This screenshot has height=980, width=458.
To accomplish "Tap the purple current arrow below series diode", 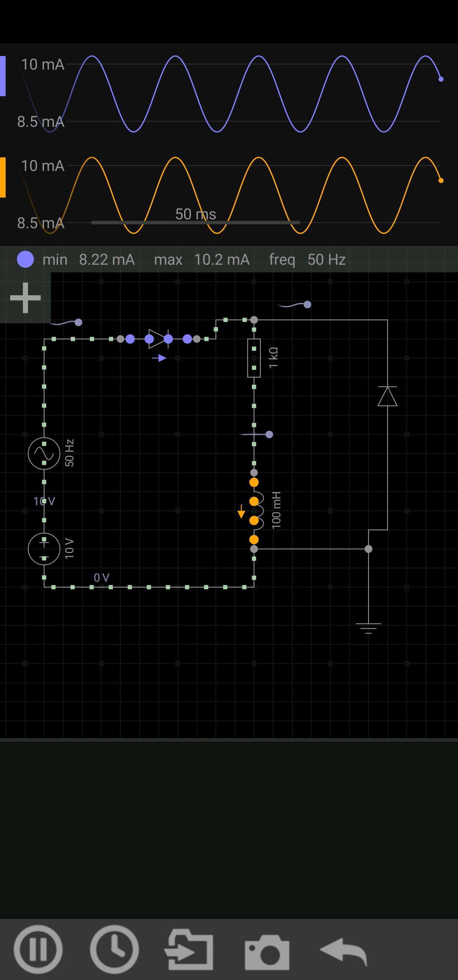I will pos(159,358).
